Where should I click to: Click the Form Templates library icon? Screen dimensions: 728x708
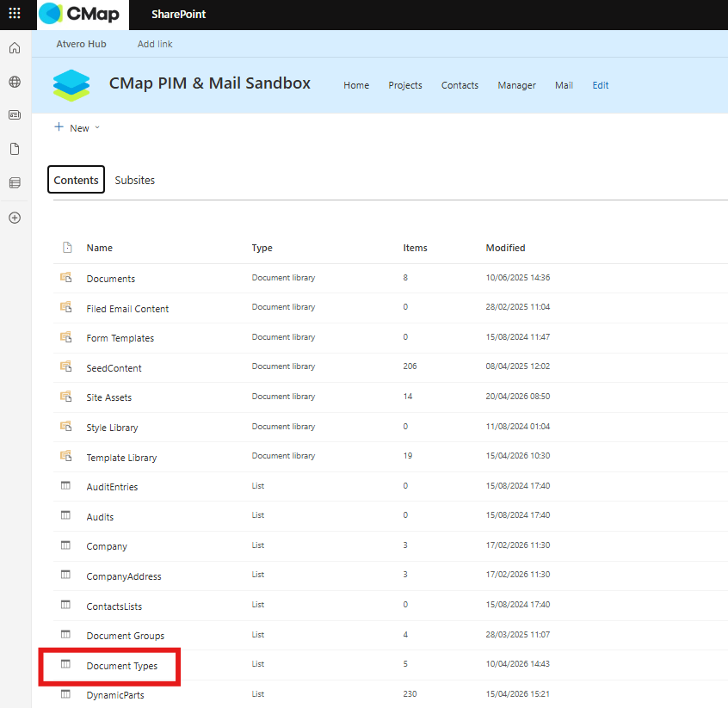tap(66, 337)
